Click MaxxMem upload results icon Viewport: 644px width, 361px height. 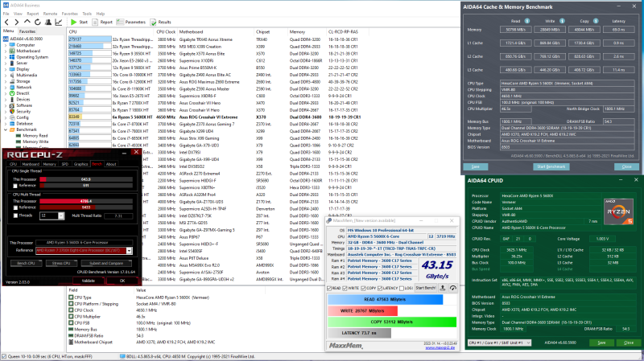pyautogui.click(x=443, y=288)
